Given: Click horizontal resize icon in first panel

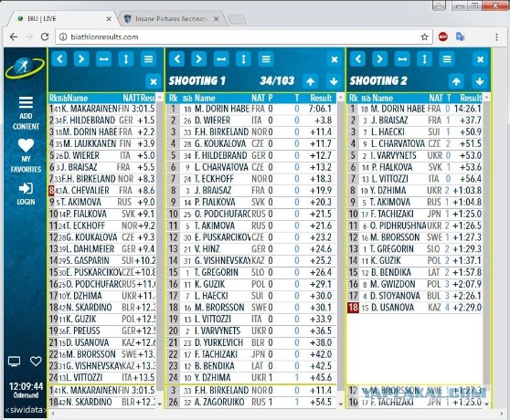Looking at the screenshot, I should pyautogui.click(x=104, y=59).
